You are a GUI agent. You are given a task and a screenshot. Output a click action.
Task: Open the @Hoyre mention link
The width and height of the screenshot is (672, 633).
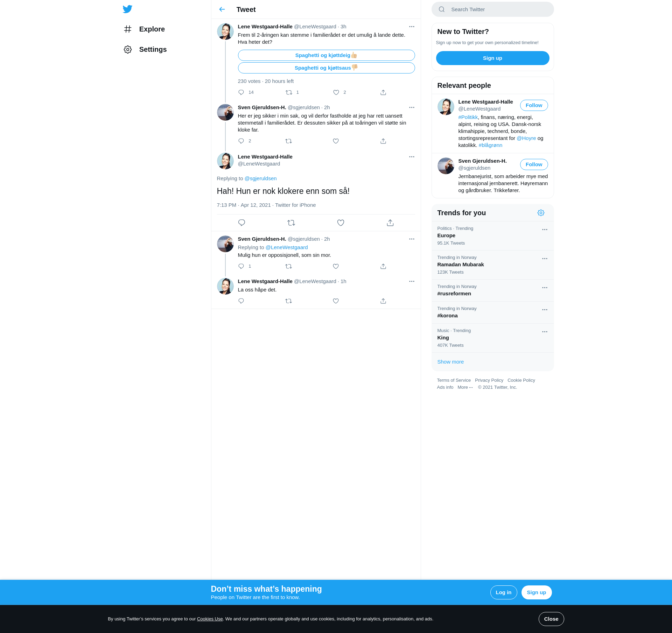click(x=526, y=138)
